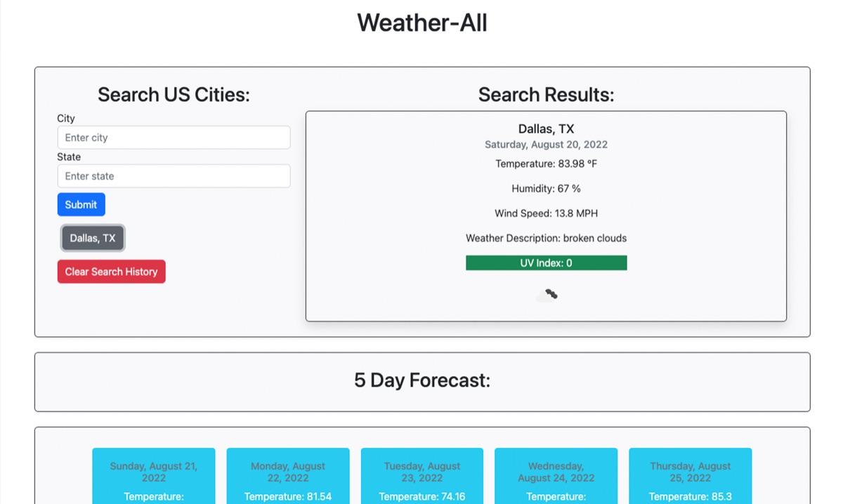Open the Tuesday, August 23 forecast card

(x=422, y=476)
